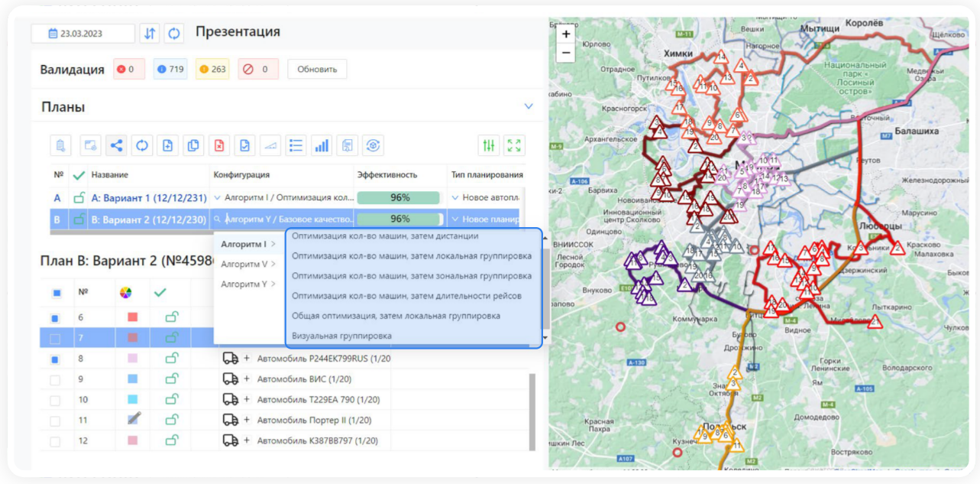Click the Эффективность 96% bar of plan A
This screenshot has width=980, height=484.
coord(399,198)
